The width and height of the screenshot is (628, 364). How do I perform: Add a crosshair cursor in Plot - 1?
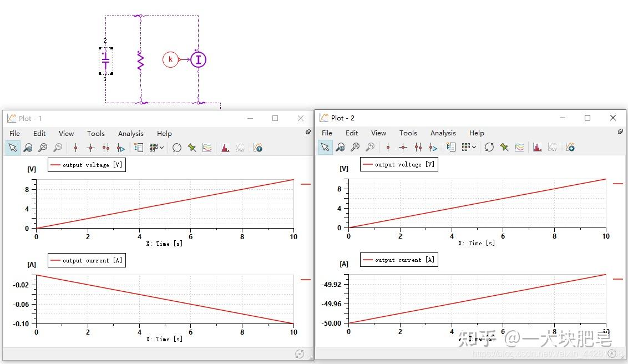point(90,148)
